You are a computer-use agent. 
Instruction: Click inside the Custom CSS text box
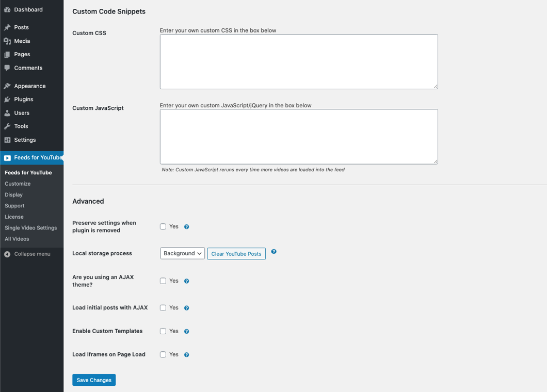[x=299, y=61]
